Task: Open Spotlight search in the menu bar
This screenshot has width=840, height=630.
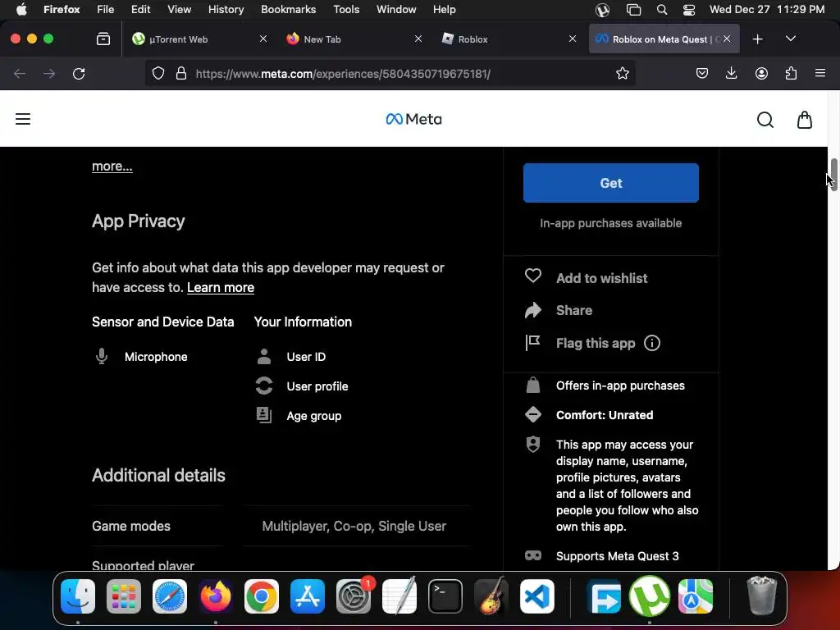Action: 662,10
